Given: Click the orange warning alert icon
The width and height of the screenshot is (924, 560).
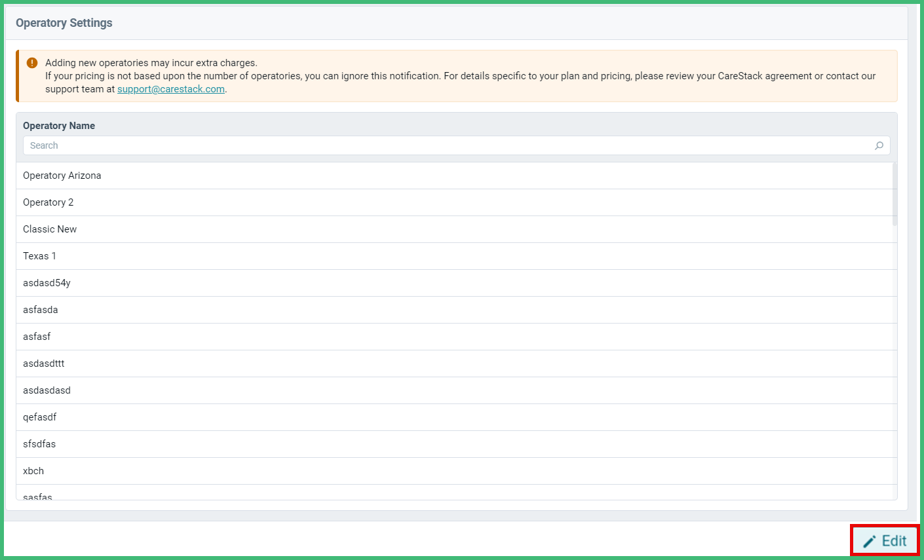Looking at the screenshot, I should pyautogui.click(x=31, y=62).
